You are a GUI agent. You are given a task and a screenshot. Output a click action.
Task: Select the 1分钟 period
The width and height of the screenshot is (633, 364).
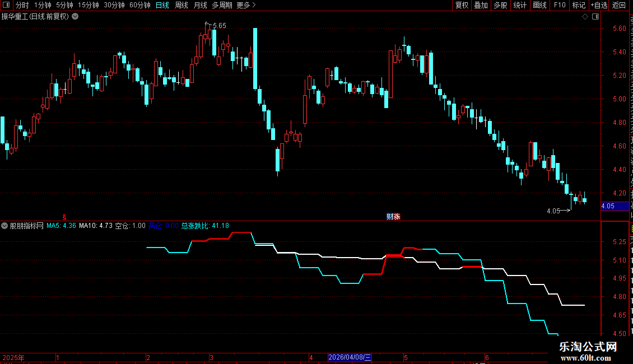coord(43,5)
